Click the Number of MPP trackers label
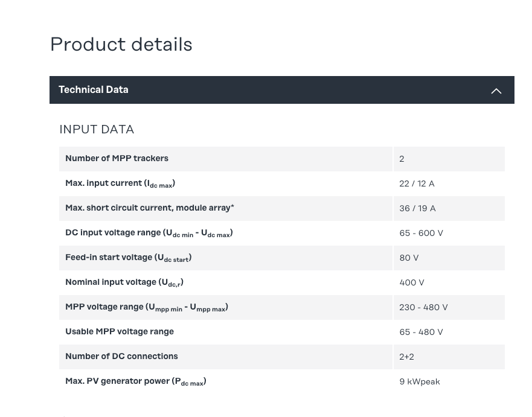 (117, 159)
